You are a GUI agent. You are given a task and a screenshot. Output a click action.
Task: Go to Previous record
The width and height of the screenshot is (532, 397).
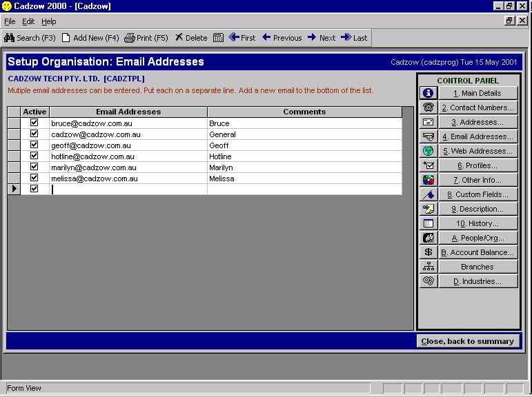point(282,38)
